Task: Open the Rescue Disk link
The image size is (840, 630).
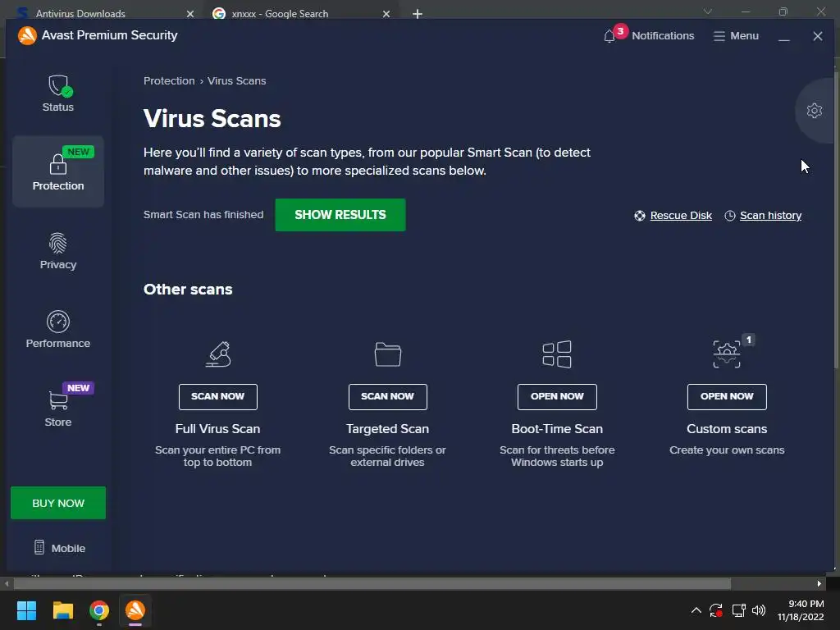Action: 681,216
